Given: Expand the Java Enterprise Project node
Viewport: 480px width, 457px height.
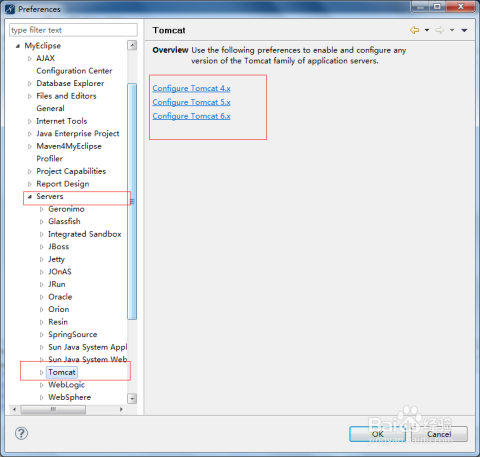Looking at the screenshot, I should coord(30,134).
